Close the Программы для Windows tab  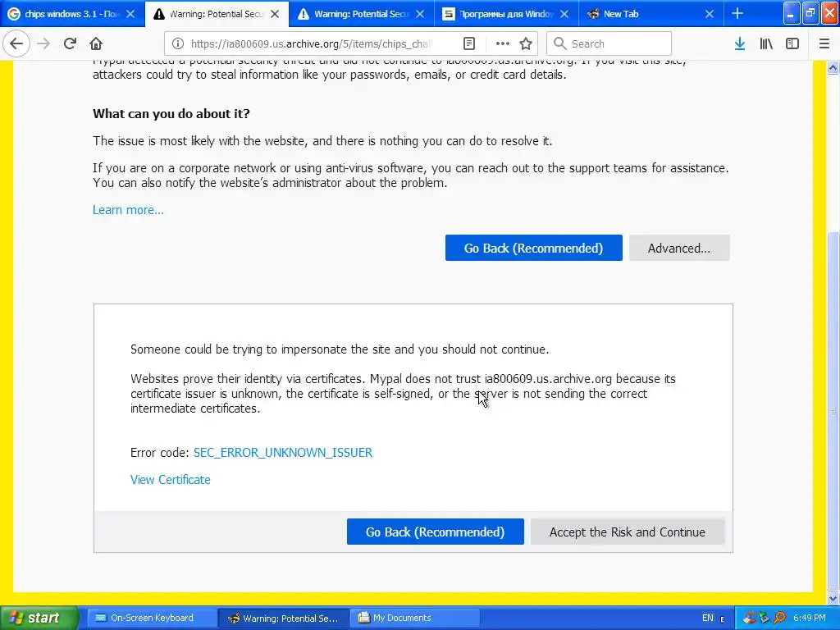(x=564, y=14)
